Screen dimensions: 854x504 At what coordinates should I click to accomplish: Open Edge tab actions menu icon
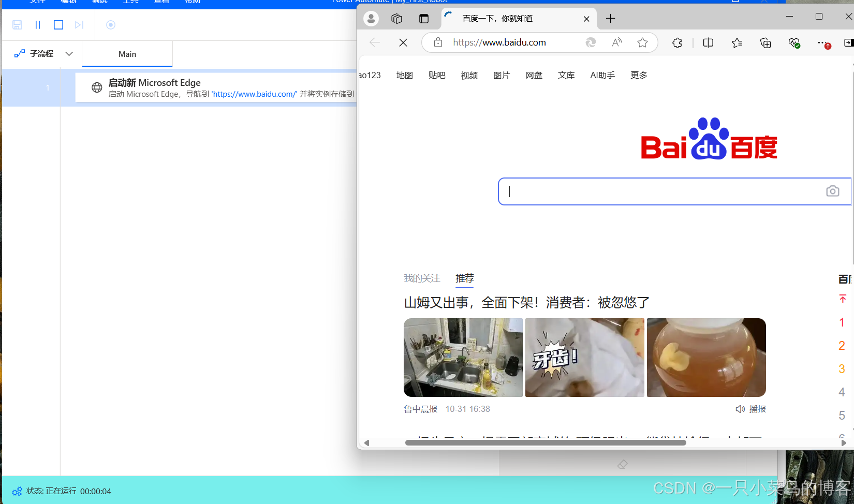[424, 19]
